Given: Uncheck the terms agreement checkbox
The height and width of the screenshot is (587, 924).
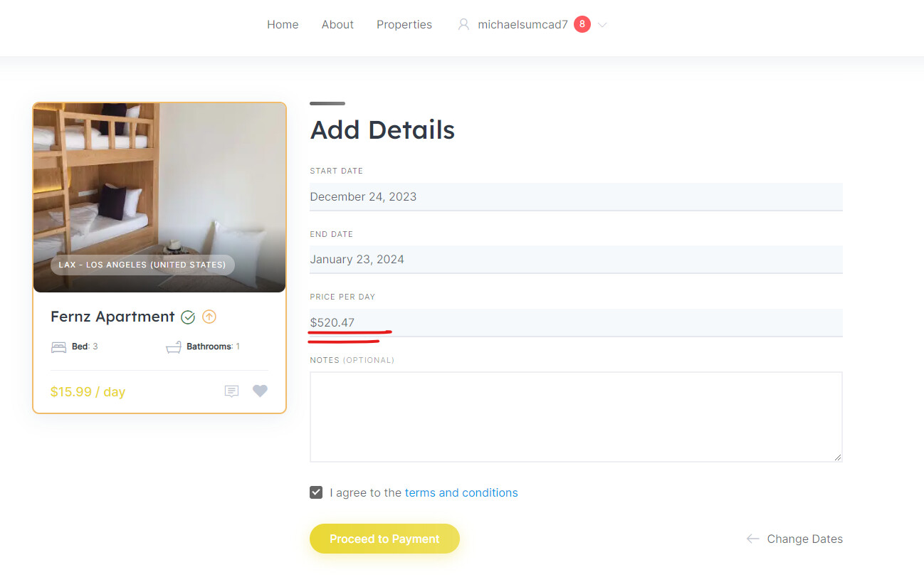Looking at the screenshot, I should tap(316, 492).
